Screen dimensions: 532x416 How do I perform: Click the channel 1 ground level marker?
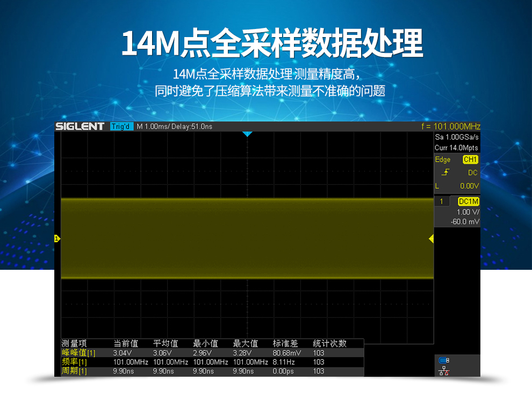coord(56,239)
